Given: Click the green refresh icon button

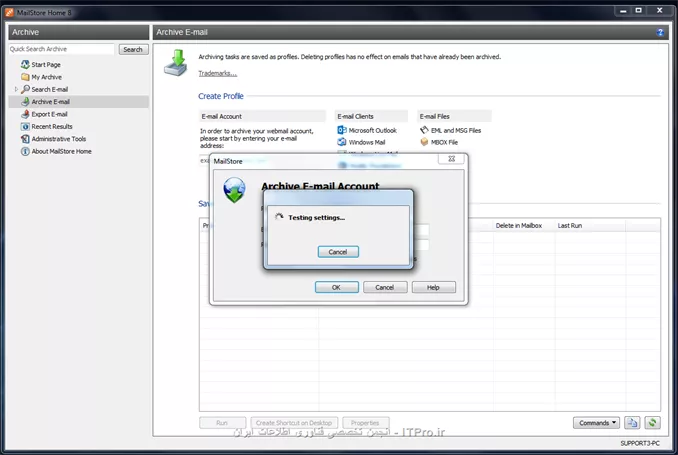Looking at the screenshot, I should point(652,423).
